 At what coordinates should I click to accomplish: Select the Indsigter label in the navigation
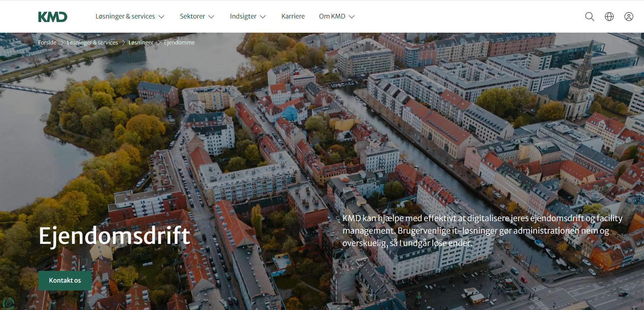pyautogui.click(x=243, y=16)
